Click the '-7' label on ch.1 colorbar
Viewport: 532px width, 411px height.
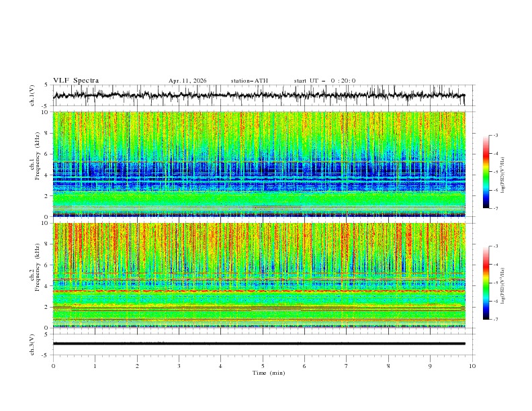click(x=495, y=209)
